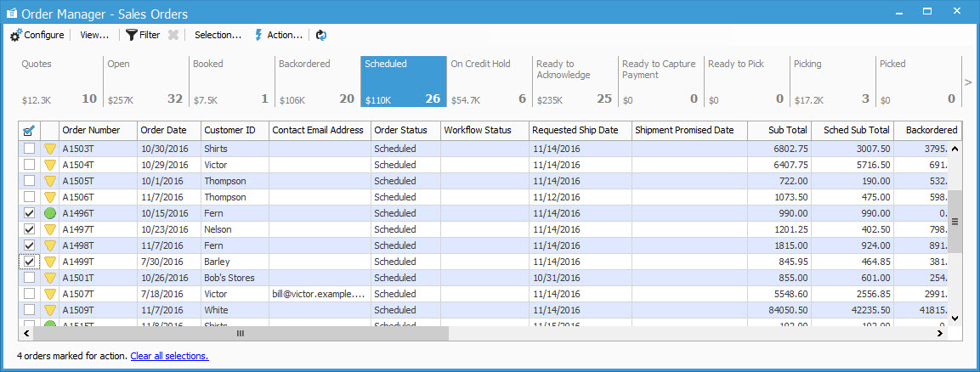
Task: Sort by Requested Ship Date column header
Action: (x=580, y=131)
